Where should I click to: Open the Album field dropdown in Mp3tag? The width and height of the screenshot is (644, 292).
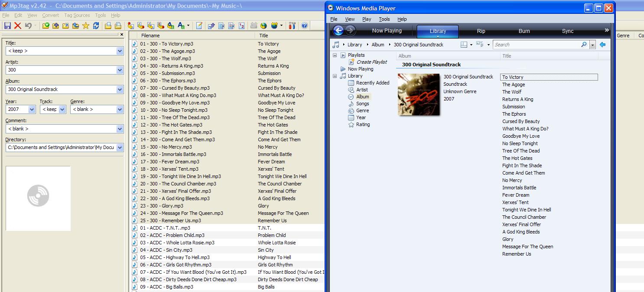point(120,89)
